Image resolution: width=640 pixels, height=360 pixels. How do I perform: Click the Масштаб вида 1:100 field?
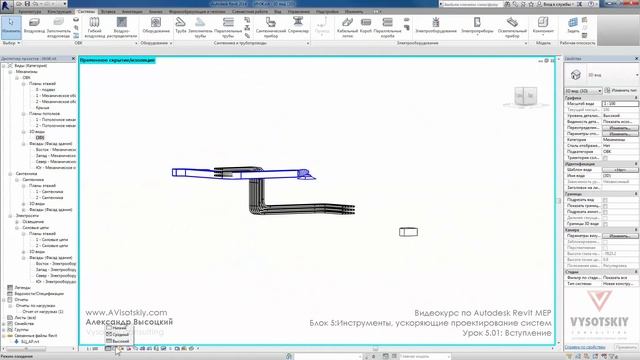[x=620, y=104]
